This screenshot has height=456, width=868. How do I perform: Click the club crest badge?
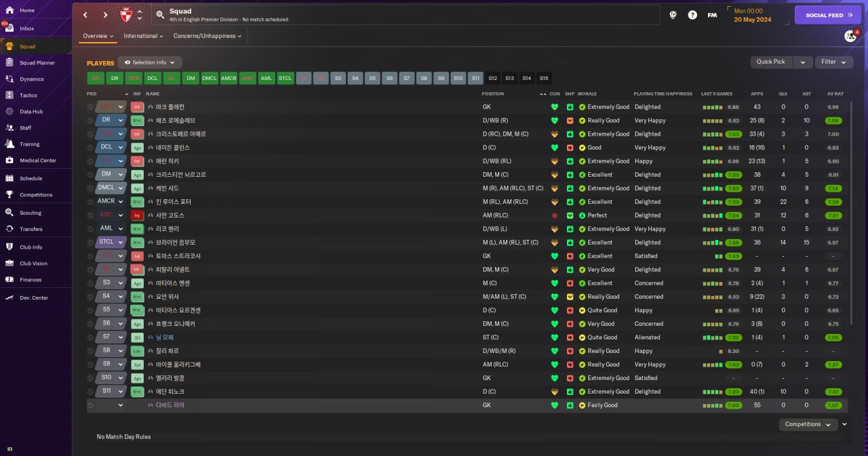125,15
